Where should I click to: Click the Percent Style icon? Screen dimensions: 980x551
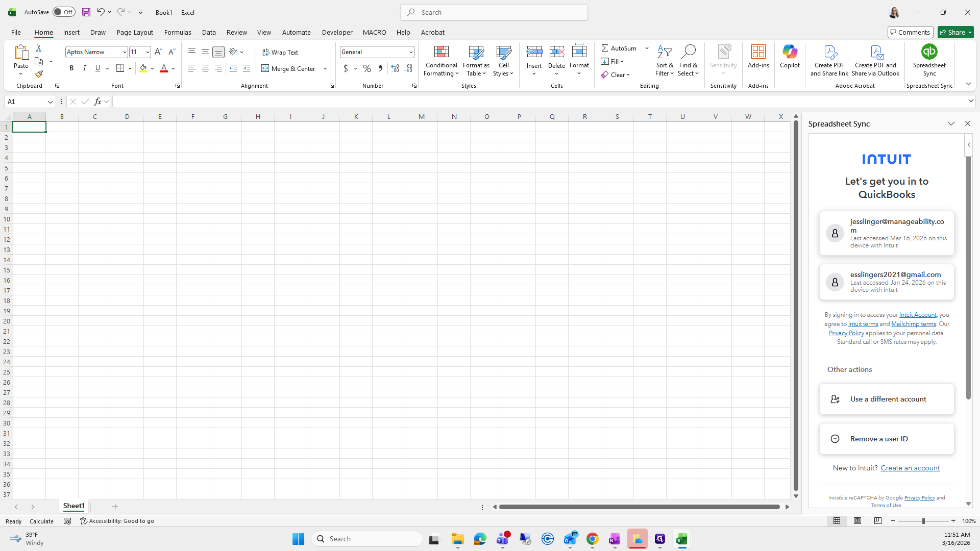(x=367, y=68)
